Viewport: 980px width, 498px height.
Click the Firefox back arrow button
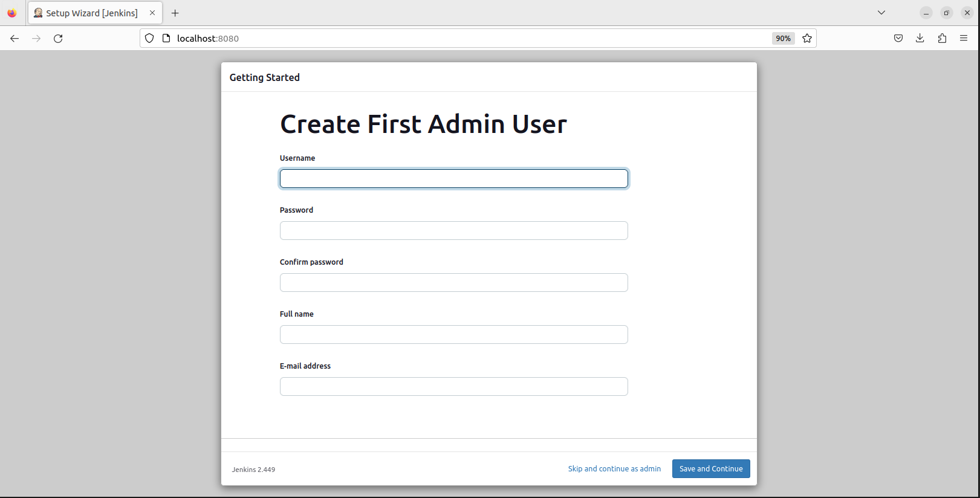[x=15, y=39]
